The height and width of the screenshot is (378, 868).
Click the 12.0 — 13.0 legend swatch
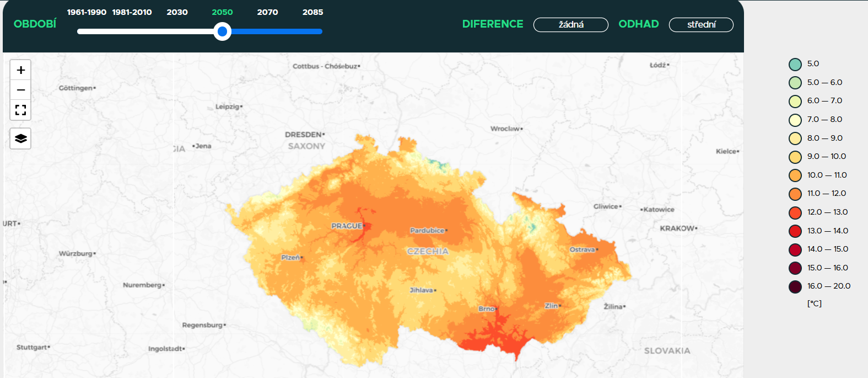(795, 212)
